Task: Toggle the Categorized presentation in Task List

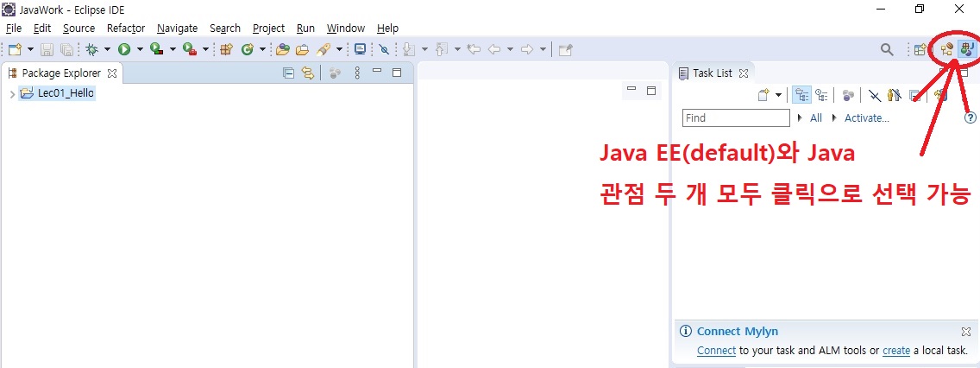Action: (801, 95)
